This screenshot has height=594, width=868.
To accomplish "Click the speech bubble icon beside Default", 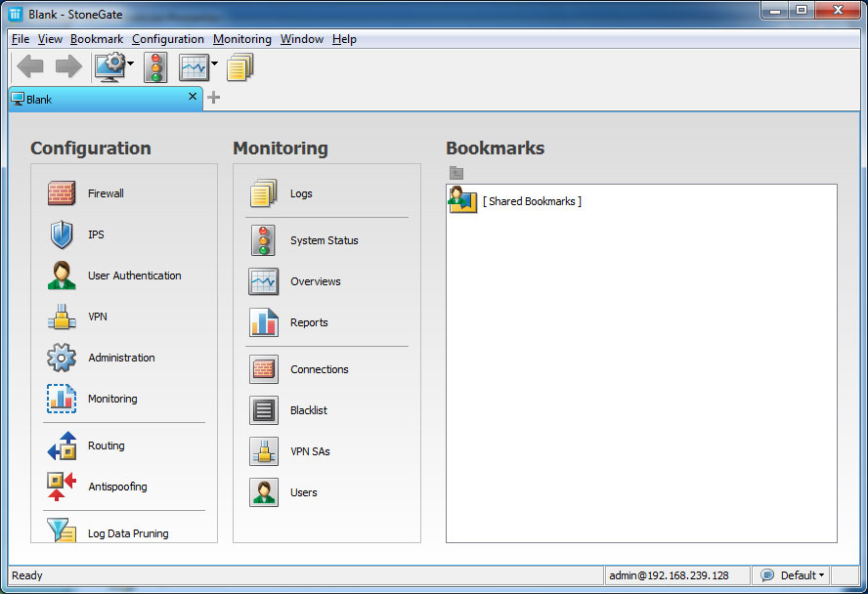I will click(x=767, y=575).
